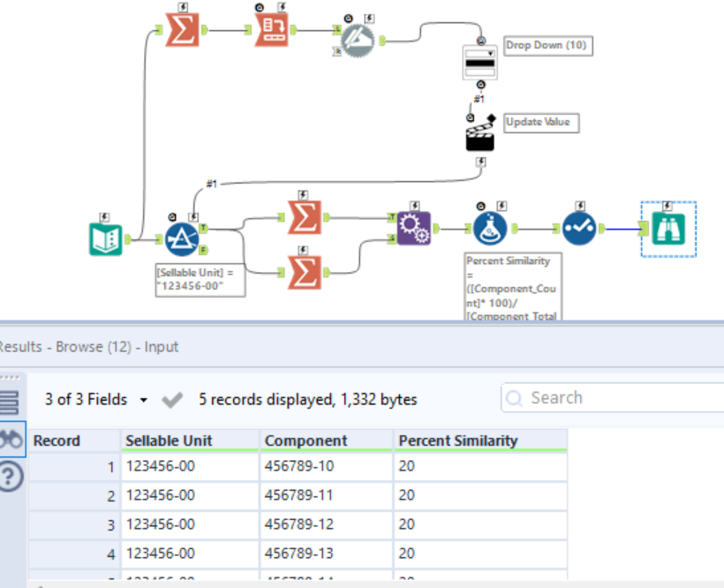
Task: Select the binoculars data view in results sidebar
Action: point(7,439)
